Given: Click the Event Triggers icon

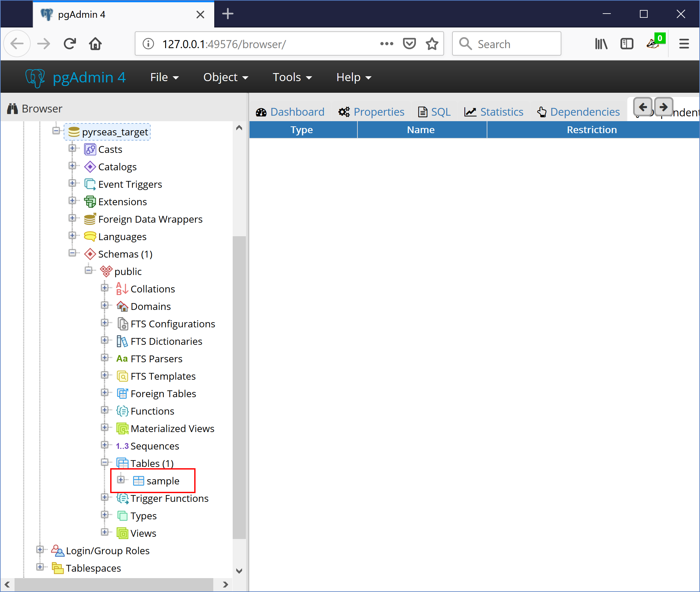Looking at the screenshot, I should (90, 184).
